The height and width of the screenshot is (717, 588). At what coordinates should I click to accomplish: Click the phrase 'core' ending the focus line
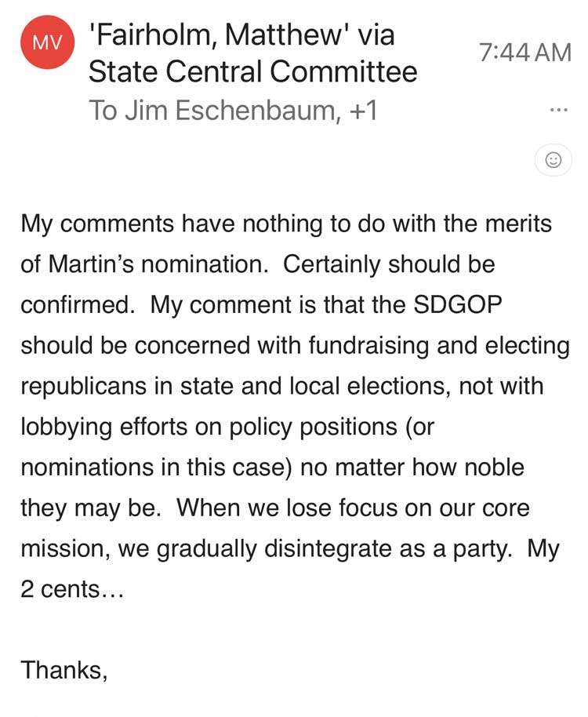[x=506, y=508]
